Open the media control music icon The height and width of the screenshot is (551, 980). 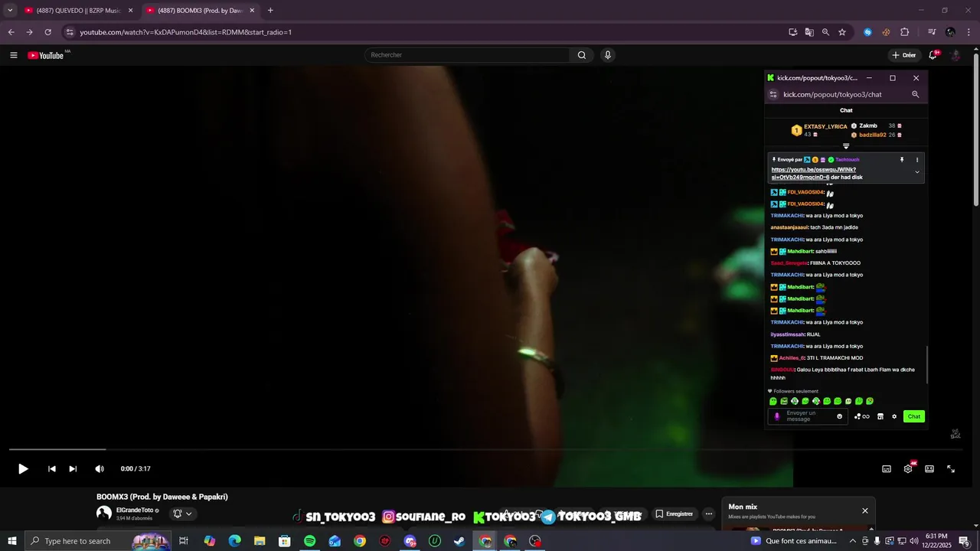(x=932, y=32)
